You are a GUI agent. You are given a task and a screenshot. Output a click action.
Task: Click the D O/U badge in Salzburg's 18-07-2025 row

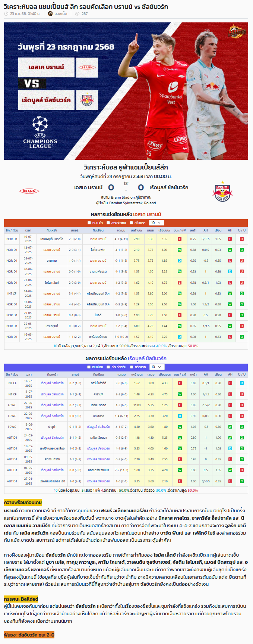click(x=242, y=383)
